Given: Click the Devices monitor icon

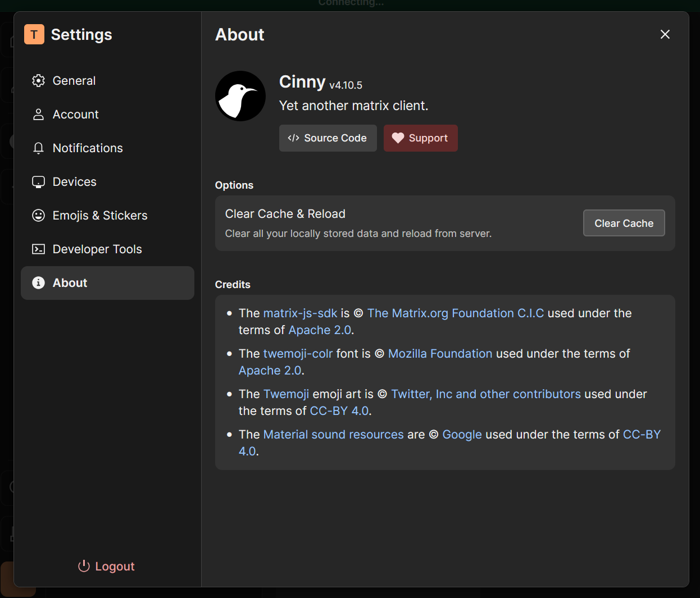Looking at the screenshot, I should click(x=38, y=182).
